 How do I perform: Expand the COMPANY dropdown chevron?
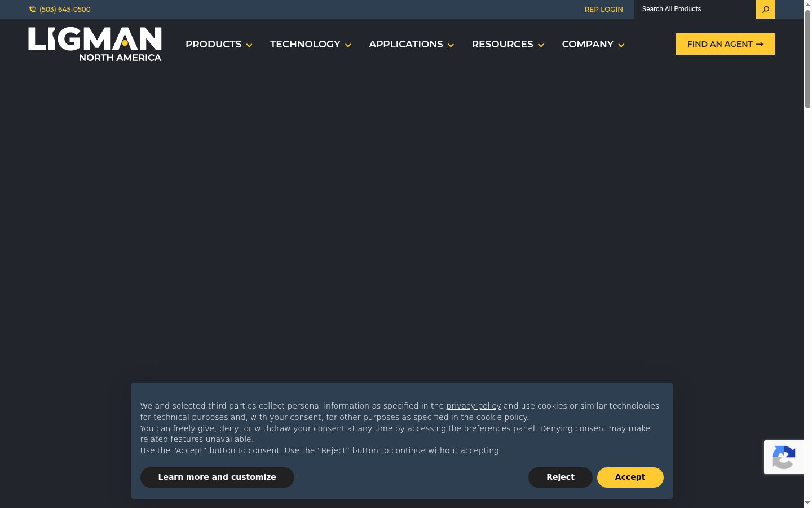pyautogui.click(x=621, y=45)
